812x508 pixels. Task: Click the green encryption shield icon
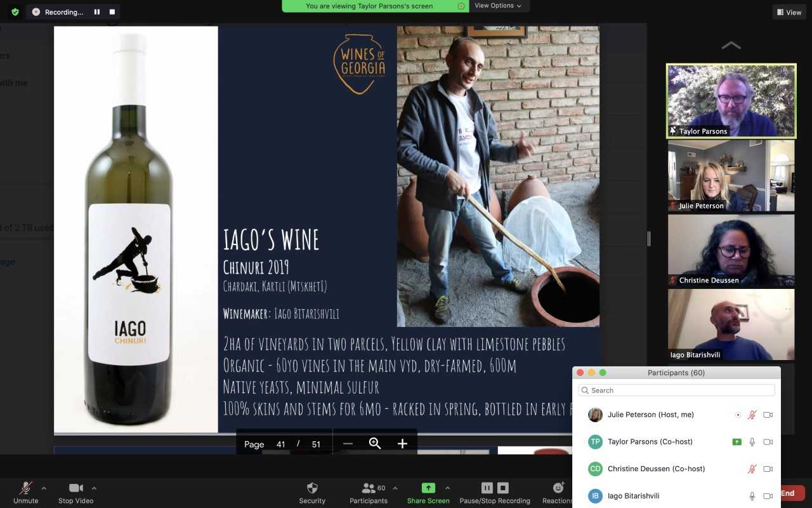(x=15, y=11)
